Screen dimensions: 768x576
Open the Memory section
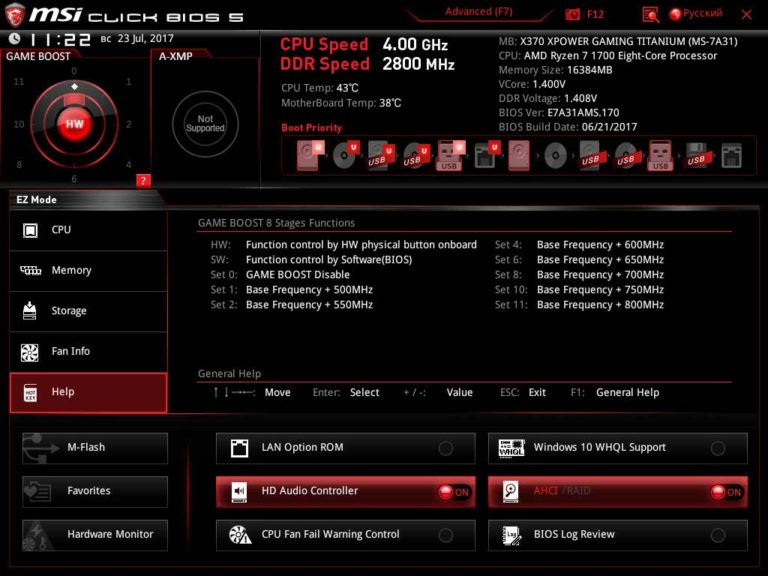pyautogui.click(x=88, y=271)
